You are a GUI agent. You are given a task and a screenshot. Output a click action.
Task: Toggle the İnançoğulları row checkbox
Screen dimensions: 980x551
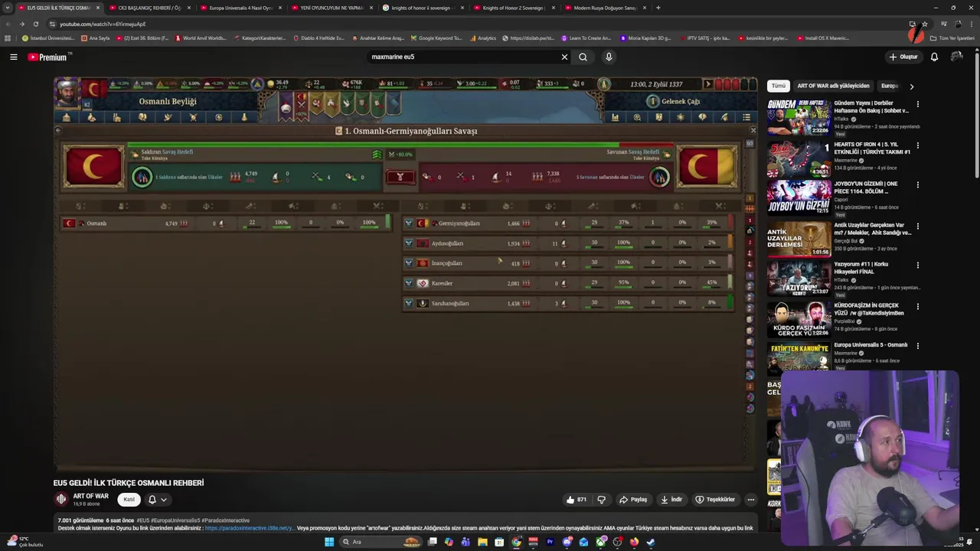409,263
